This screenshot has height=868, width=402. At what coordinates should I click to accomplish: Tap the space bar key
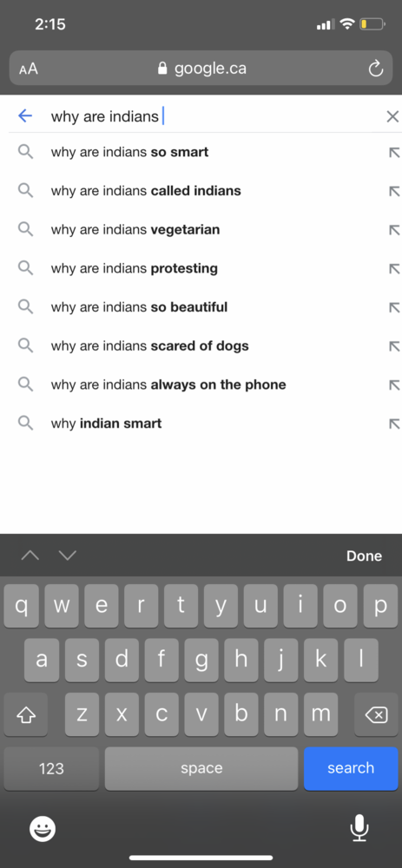[x=201, y=768]
